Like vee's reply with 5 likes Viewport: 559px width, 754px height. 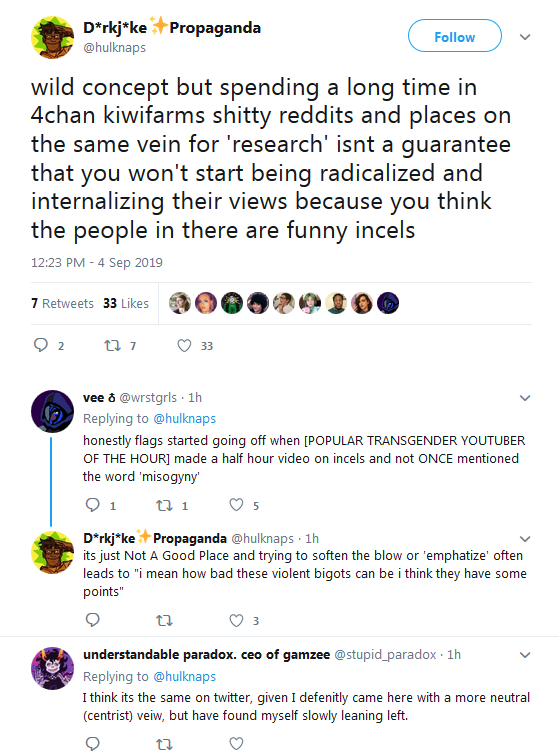tap(236, 504)
